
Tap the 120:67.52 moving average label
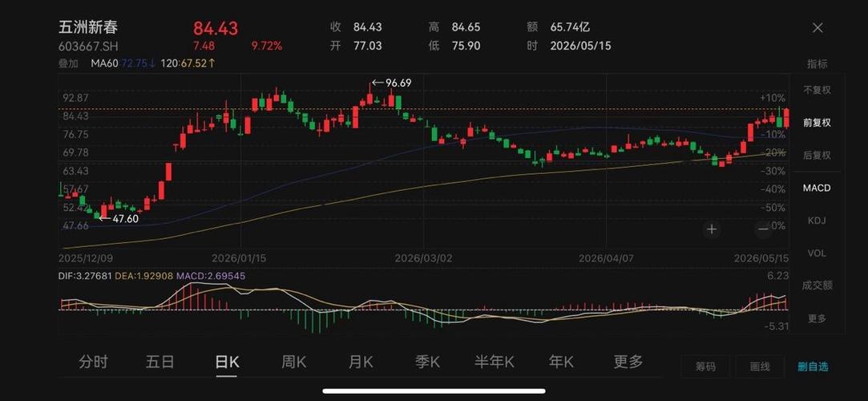(188, 63)
